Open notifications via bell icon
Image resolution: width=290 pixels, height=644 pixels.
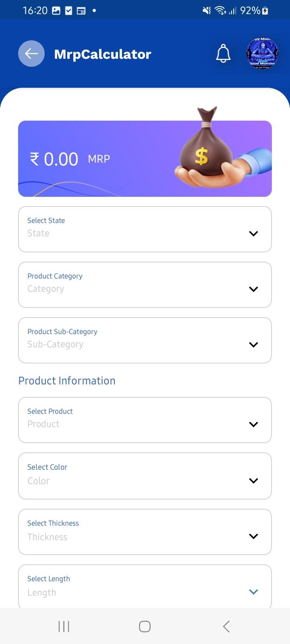[223, 54]
